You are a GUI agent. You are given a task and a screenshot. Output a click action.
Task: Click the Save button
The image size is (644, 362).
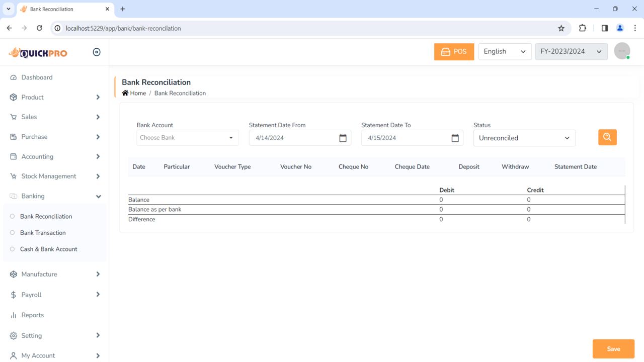pos(613,348)
